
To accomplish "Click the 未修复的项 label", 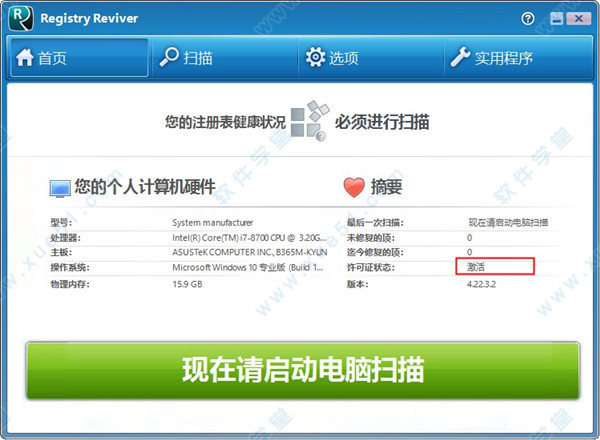I will [x=370, y=238].
